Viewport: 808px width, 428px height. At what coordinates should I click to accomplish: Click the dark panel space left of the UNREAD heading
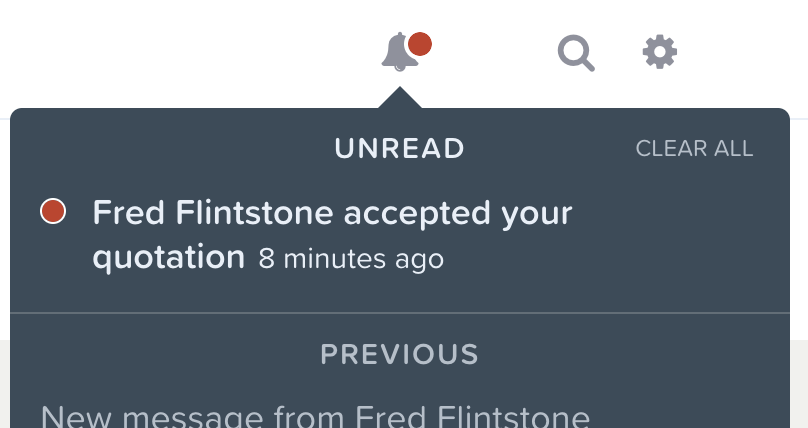click(170, 149)
